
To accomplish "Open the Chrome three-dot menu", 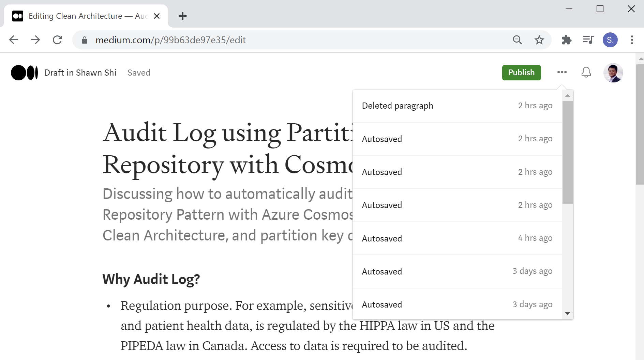I will (632, 40).
